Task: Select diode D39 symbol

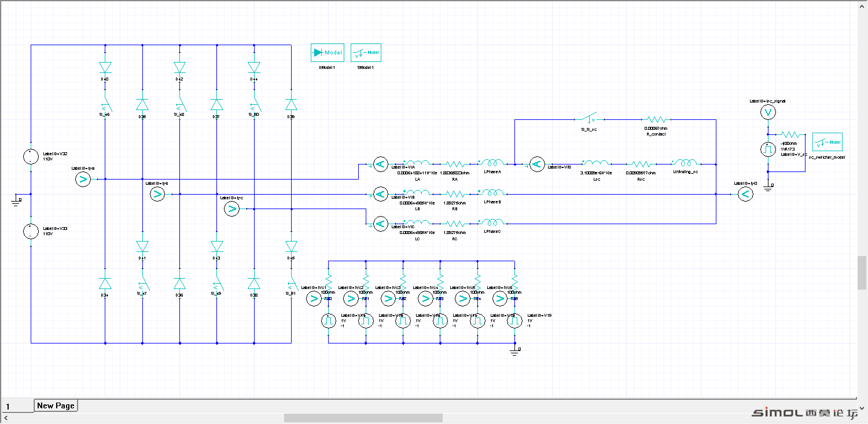Action: [291, 104]
